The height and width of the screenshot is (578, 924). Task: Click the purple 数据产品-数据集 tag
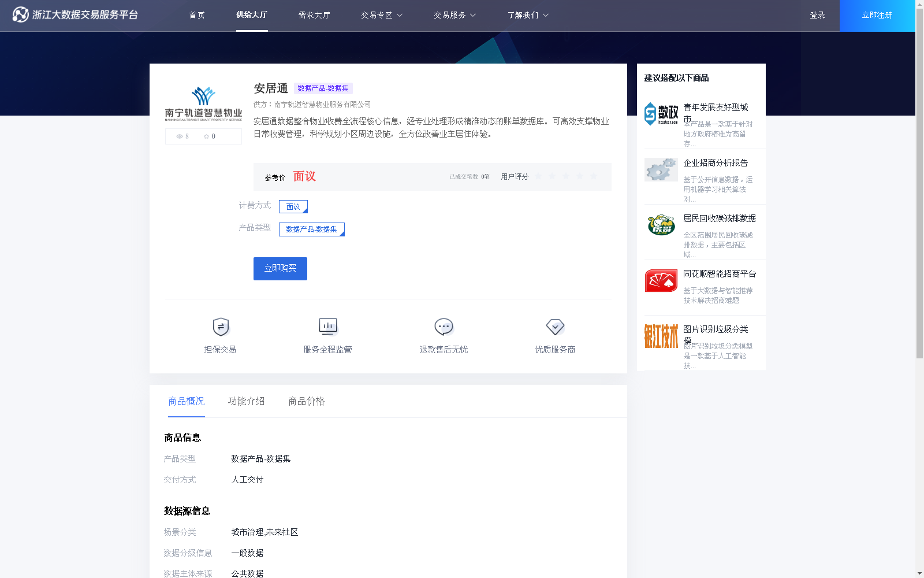click(x=323, y=88)
